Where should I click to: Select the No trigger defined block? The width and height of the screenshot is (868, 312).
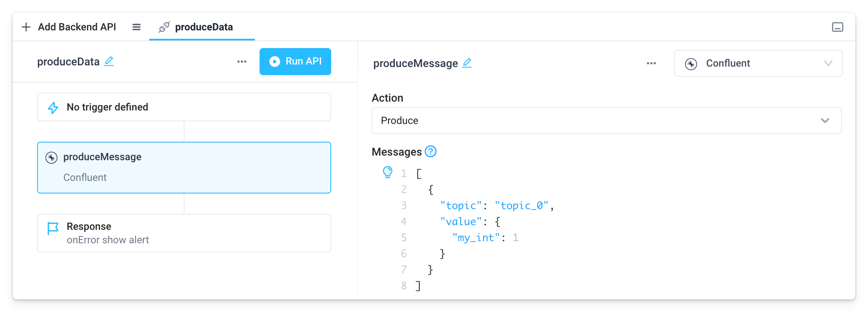[184, 107]
